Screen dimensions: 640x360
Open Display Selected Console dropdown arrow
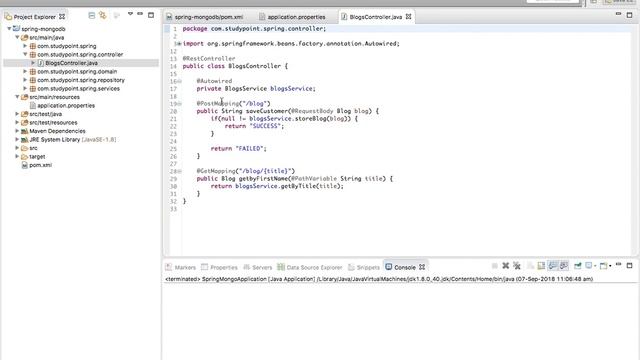596,266
